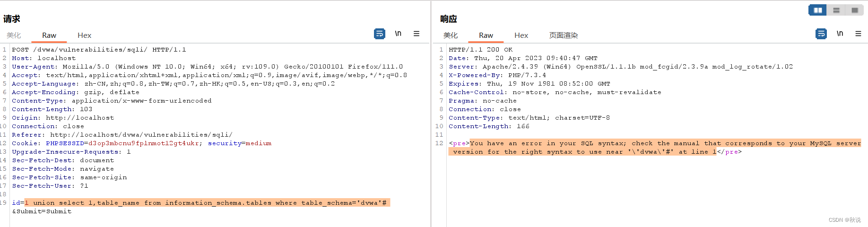This screenshot has height=227, width=868.
Task: Click the HTTP/1.1 200 OK status line
Action: click(480, 50)
